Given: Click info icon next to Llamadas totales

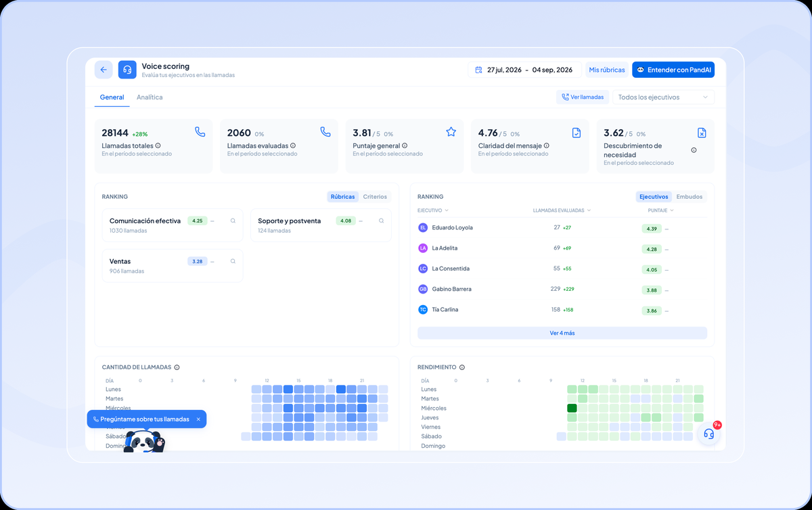Looking at the screenshot, I should pos(158,145).
